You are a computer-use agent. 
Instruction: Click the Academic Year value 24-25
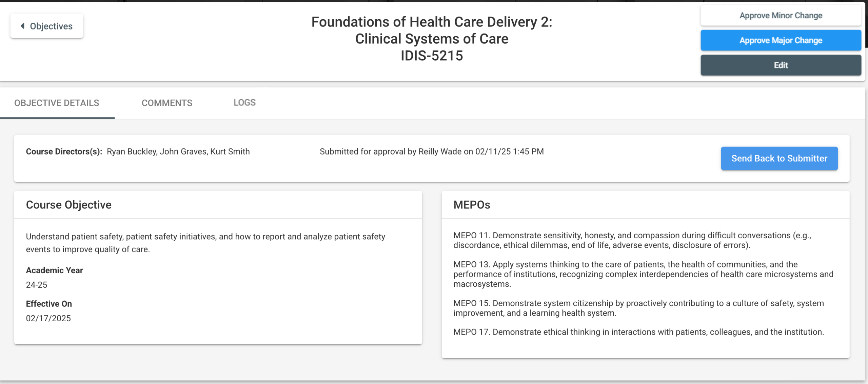37,285
